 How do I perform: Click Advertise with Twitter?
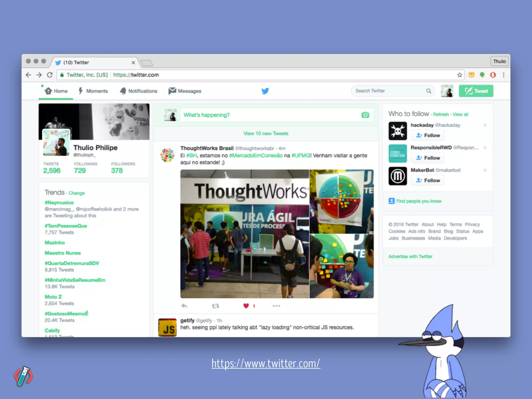pyautogui.click(x=410, y=257)
